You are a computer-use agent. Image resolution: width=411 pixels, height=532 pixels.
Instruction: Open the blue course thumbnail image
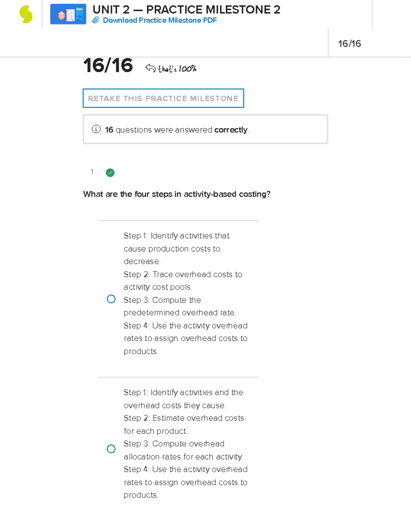point(68,14)
